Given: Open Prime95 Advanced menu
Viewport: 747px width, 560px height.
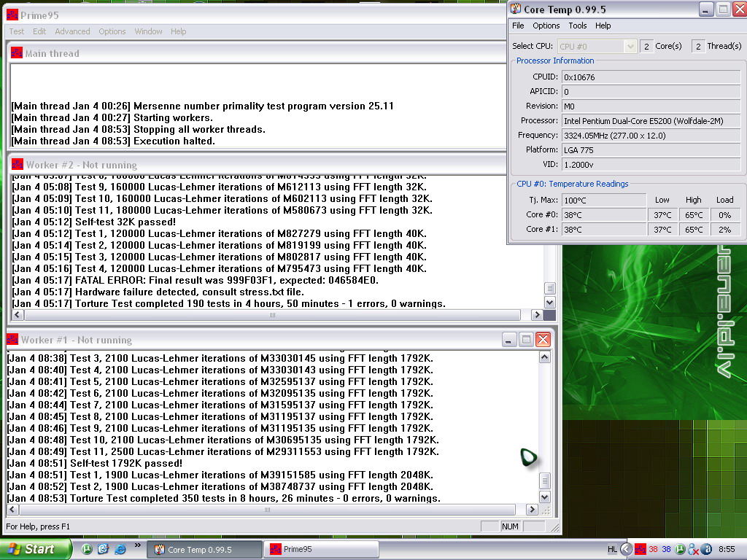Looking at the screenshot, I should click(72, 31).
